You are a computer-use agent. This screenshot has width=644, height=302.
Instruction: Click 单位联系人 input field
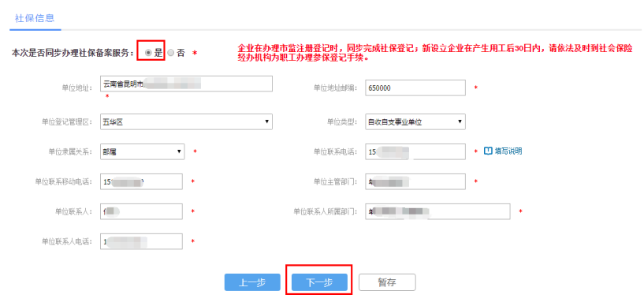(x=141, y=211)
